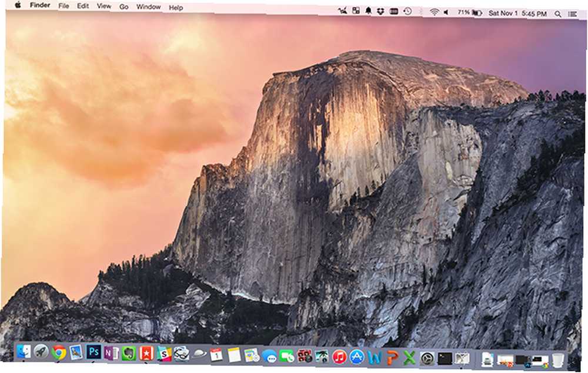Image resolution: width=588 pixels, height=373 pixels.
Task: Open the Wi-Fi status menu
Action: point(435,12)
